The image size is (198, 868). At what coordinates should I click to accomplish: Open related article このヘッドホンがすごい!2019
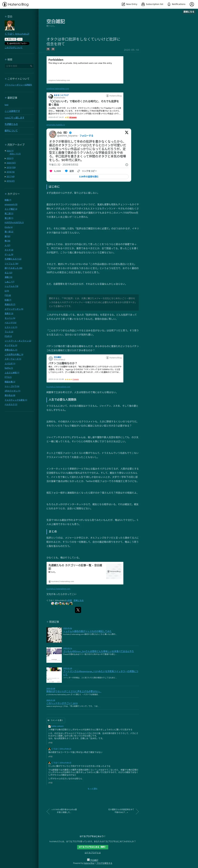(x=62, y=703)
